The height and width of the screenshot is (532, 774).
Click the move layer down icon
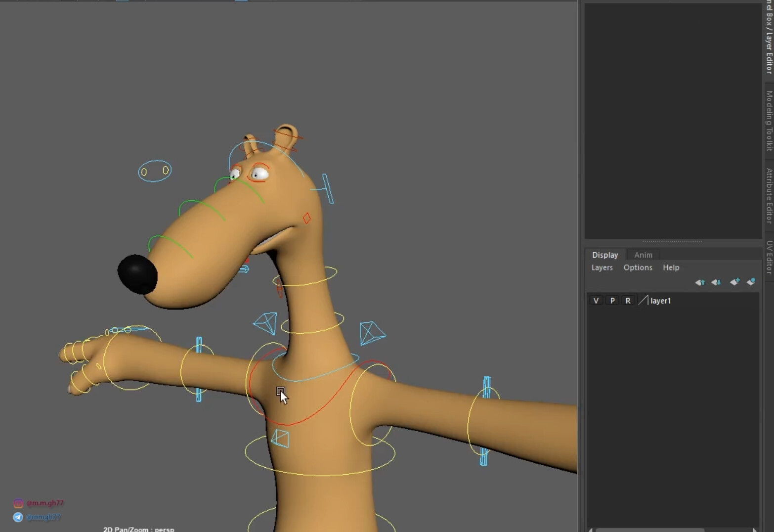(x=716, y=282)
